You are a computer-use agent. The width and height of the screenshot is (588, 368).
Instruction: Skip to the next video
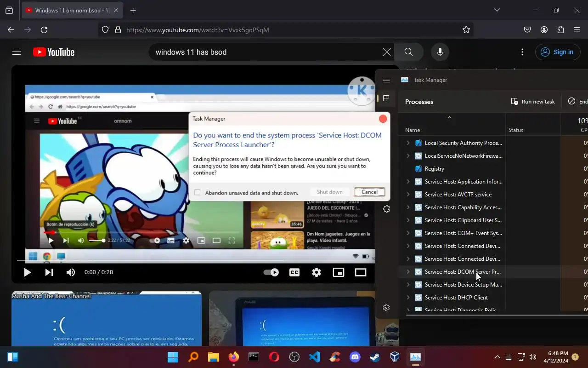(49, 272)
